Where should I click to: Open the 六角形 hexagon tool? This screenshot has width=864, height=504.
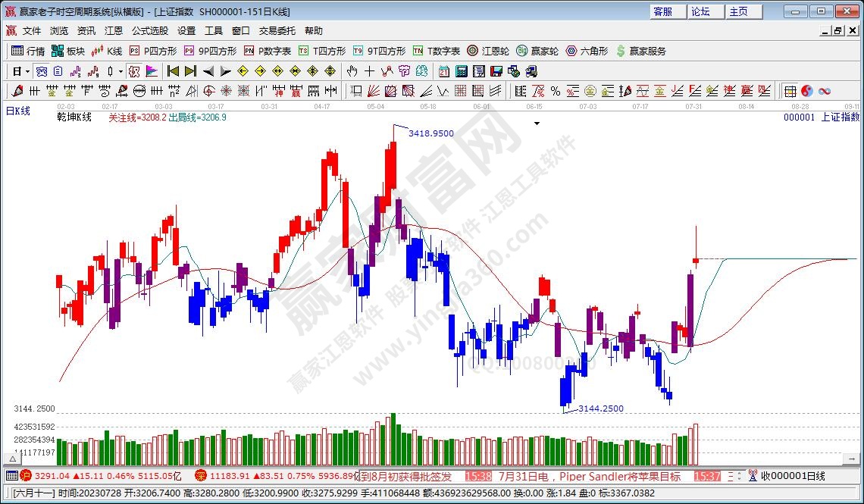coord(587,51)
